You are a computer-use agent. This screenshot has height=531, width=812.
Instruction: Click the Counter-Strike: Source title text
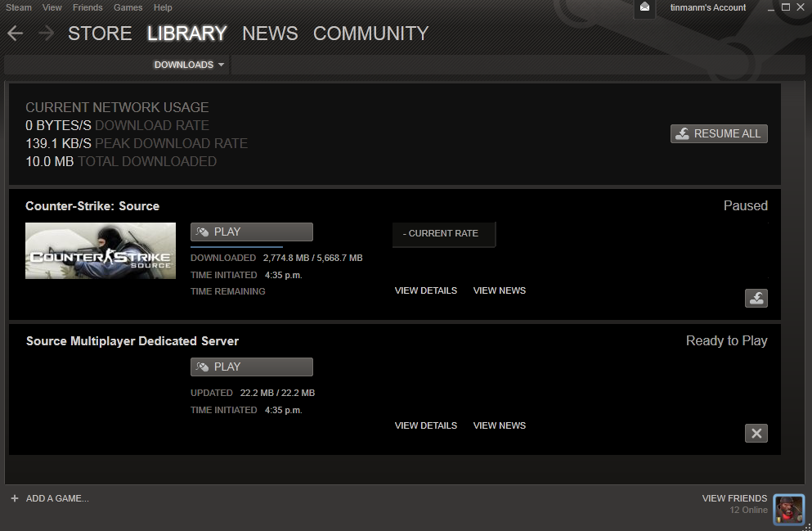(x=92, y=205)
